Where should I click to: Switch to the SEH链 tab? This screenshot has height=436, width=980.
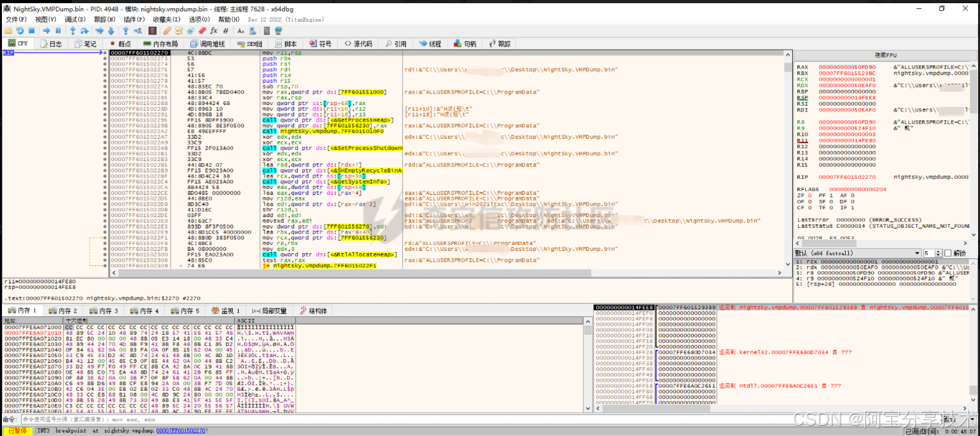tap(249, 44)
